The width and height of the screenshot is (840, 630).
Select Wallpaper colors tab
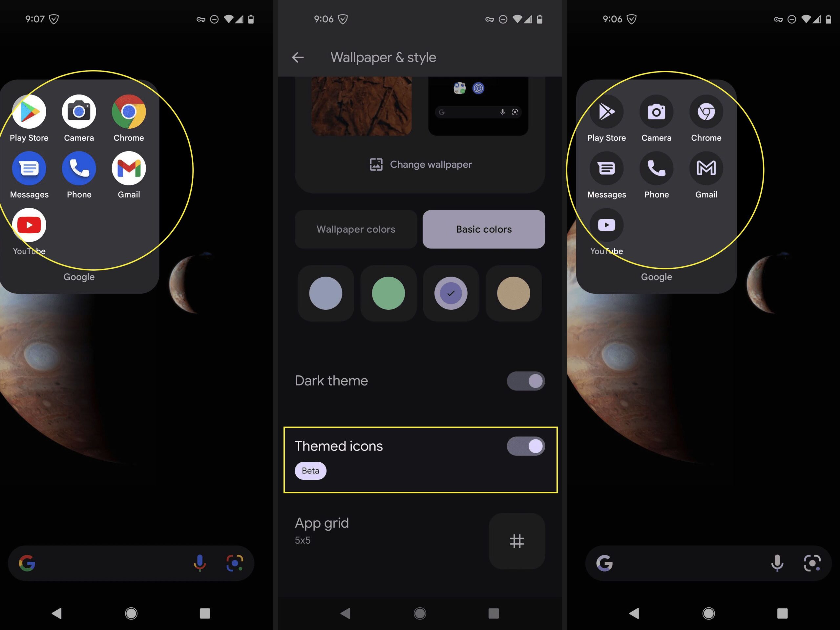click(x=356, y=229)
